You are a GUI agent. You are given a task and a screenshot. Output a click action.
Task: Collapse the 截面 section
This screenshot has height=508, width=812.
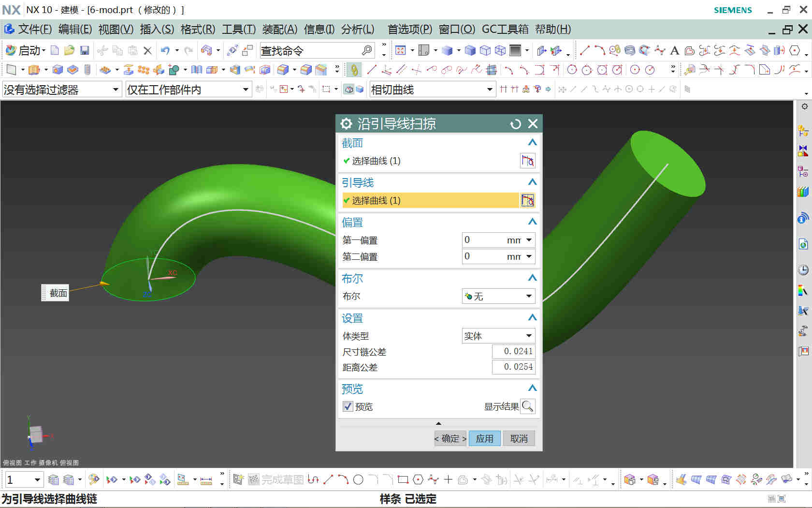(x=532, y=143)
